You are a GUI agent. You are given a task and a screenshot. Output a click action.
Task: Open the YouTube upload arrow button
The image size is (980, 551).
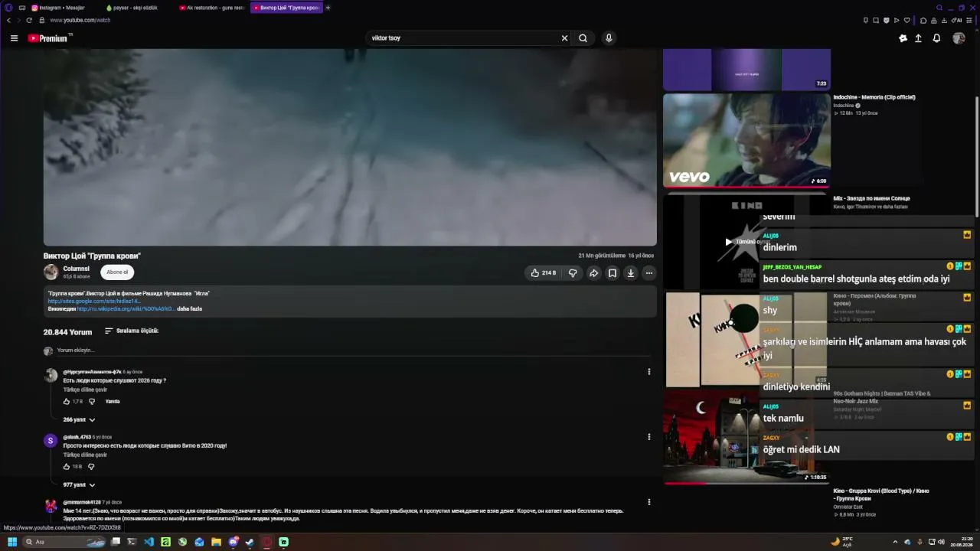tap(918, 38)
